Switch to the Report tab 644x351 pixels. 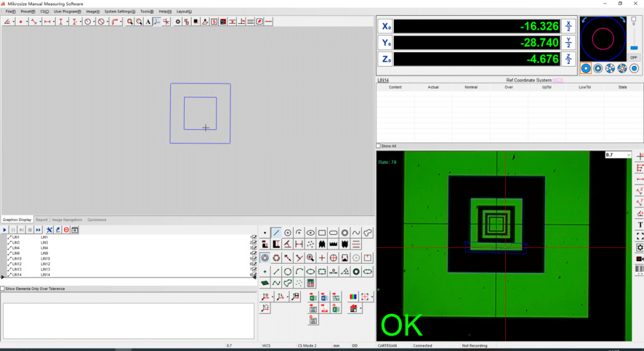pos(41,220)
